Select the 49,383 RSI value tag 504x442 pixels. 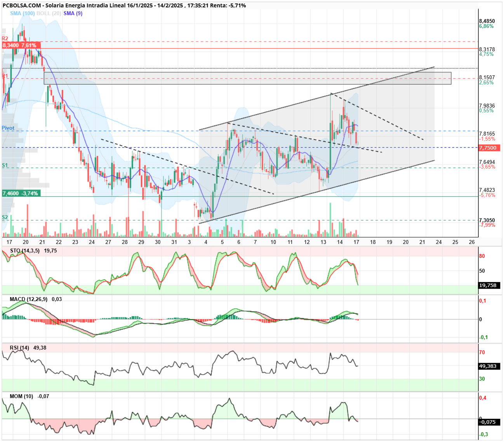[489, 366]
